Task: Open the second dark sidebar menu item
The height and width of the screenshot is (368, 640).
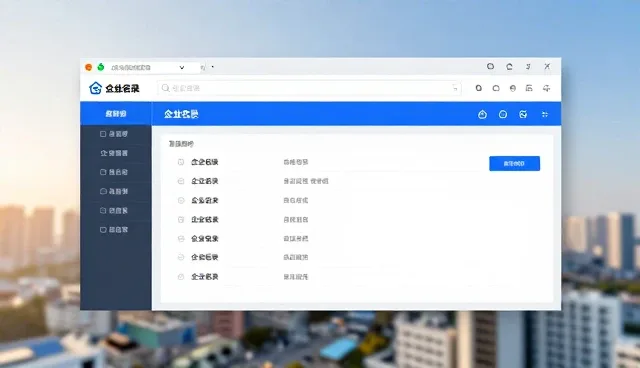Action: [116, 153]
